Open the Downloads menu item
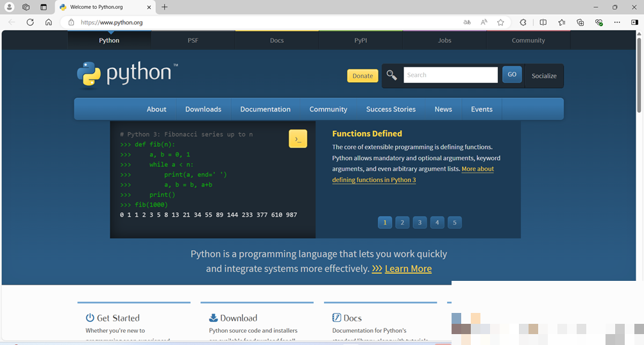 [203, 109]
